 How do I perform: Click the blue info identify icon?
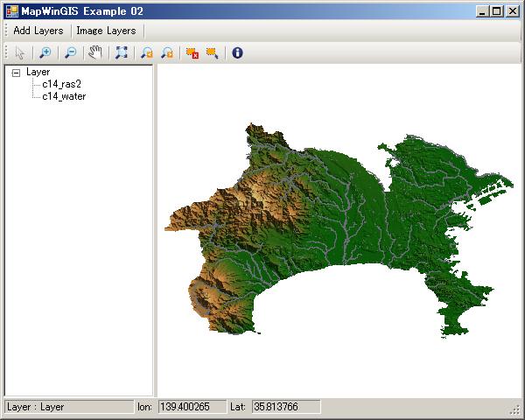(237, 52)
